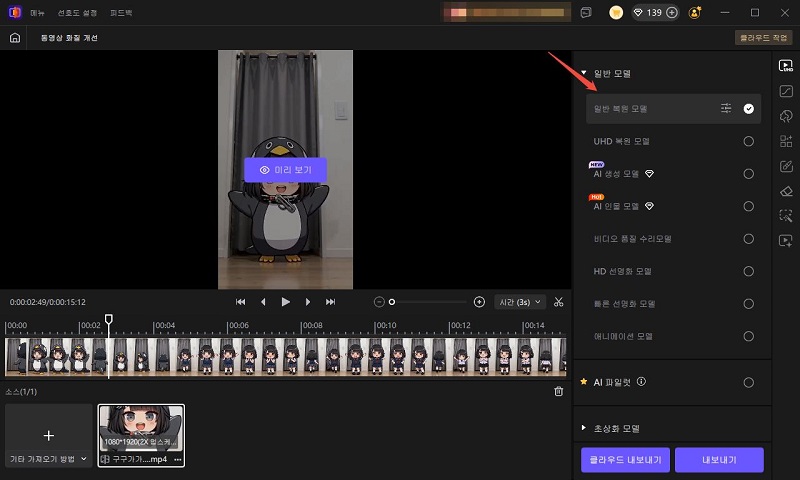
Task: Open the user account icon
Action: pos(694,13)
